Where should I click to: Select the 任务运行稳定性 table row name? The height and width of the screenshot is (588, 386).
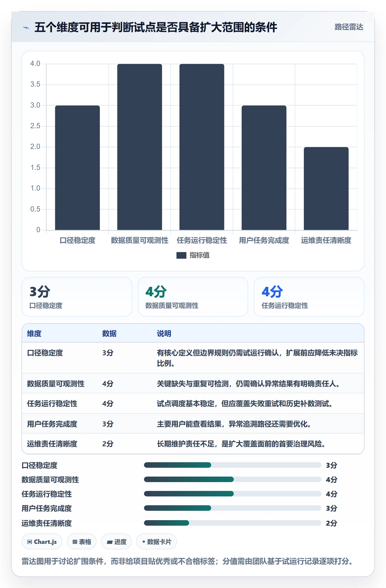pos(52,403)
